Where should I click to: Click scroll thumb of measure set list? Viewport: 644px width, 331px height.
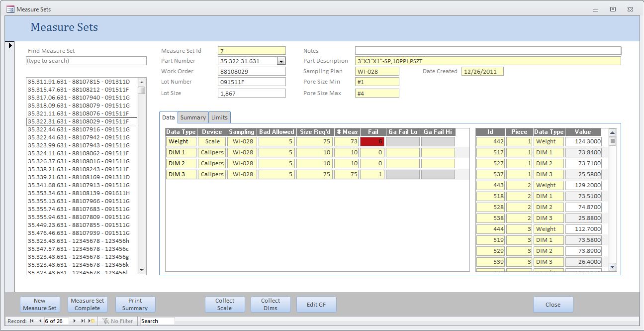point(142,91)
